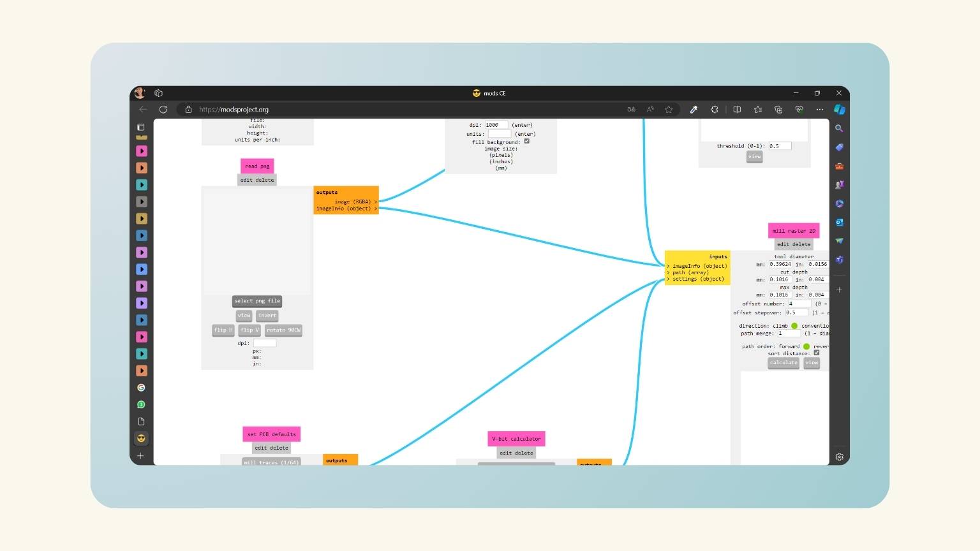Image resolution: width=980 pixels, height=551 pixels.
Task: Click the image (RGBA) output port
Action: tap(356, 202)
